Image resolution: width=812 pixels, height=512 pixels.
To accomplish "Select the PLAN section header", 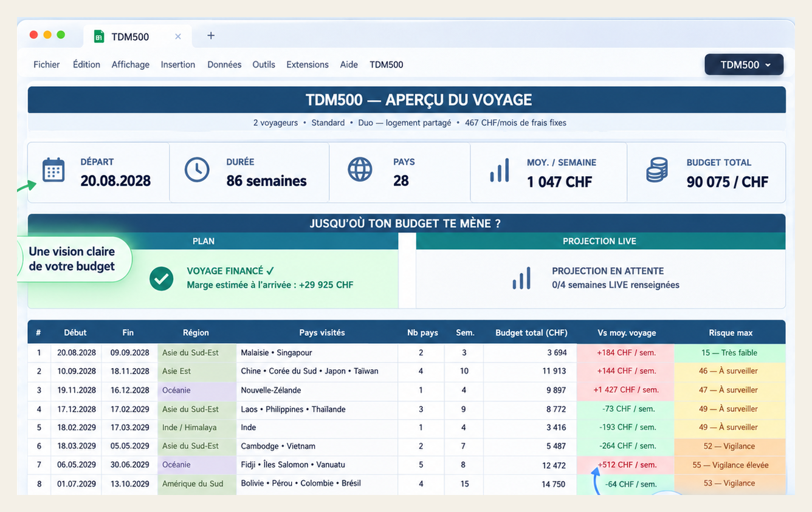I will tap(213, 241).
